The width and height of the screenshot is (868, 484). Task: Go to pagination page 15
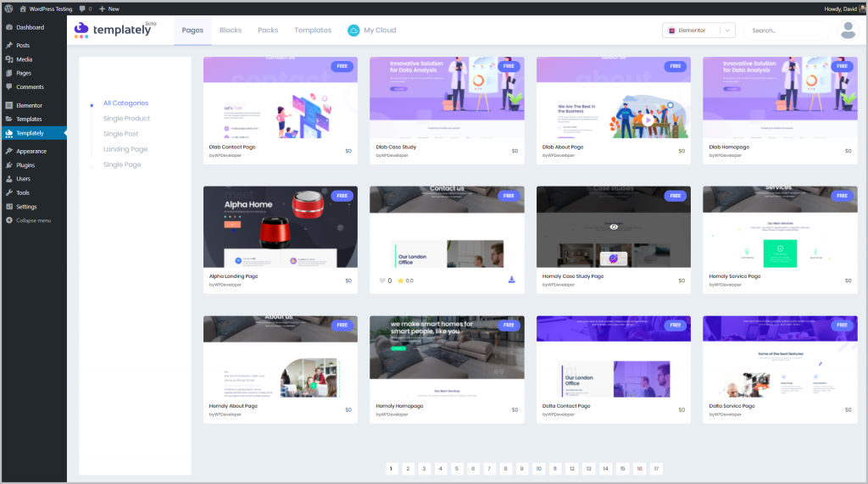[x=622, y=469]
